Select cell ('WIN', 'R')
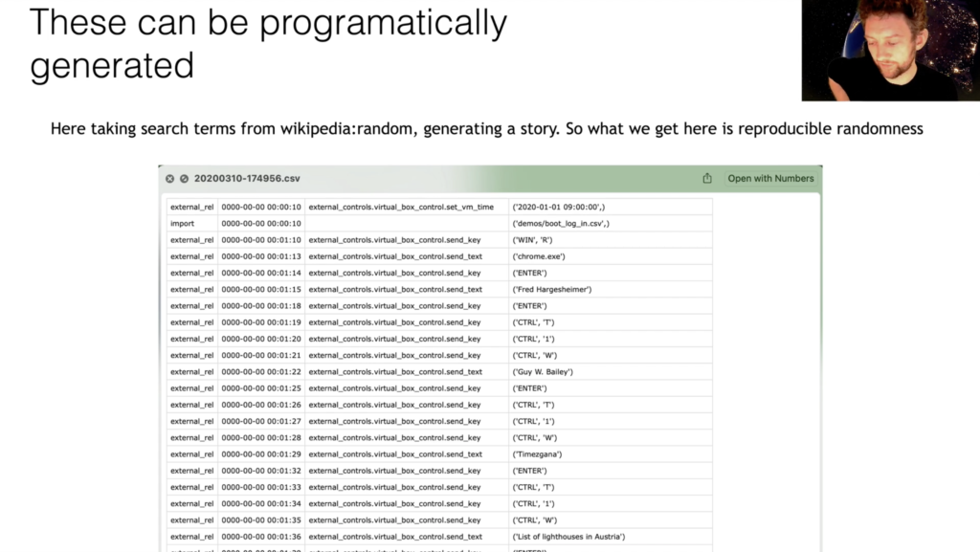The image size is (980, 552). [x=532, y=240]
